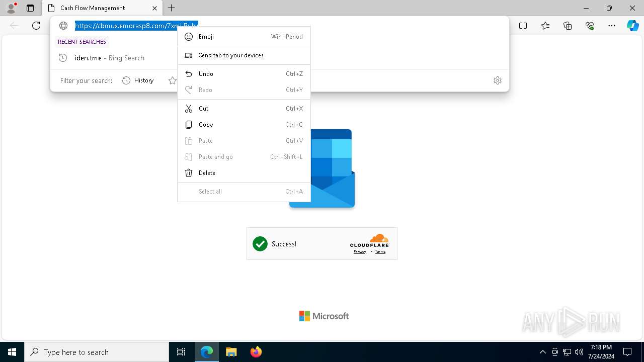Screen dimensions: 644x362
Task: Open the Collections icon
Action: [x=568, y=26]
